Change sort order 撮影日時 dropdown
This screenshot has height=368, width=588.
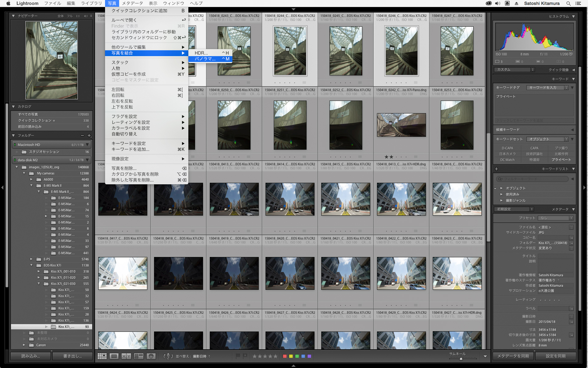point(202,356)
